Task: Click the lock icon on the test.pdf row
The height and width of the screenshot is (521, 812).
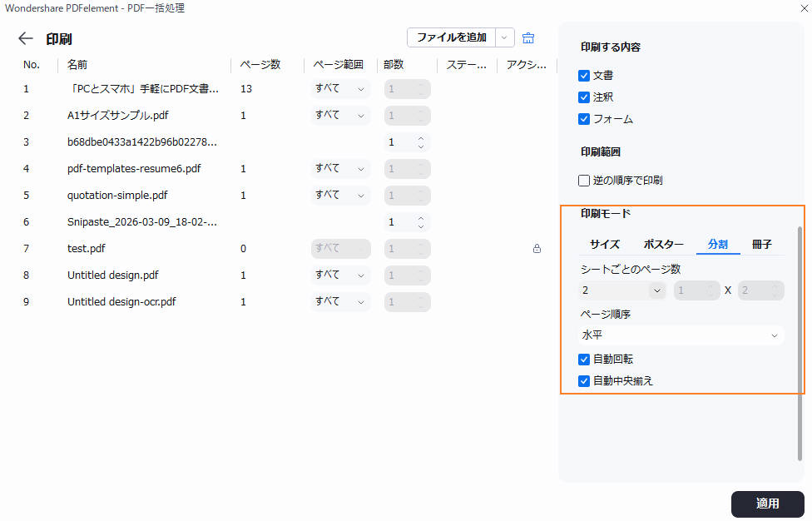Action: (537, 248)
